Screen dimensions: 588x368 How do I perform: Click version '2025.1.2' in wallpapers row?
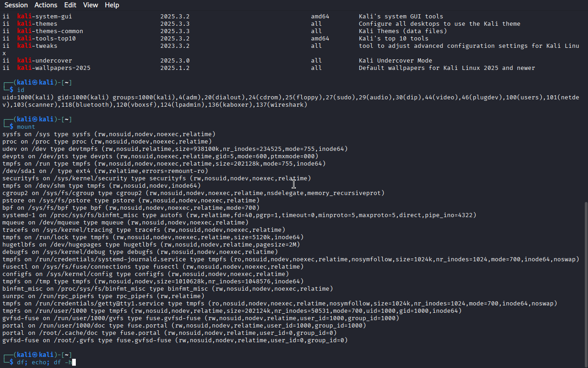coord(175,68)
